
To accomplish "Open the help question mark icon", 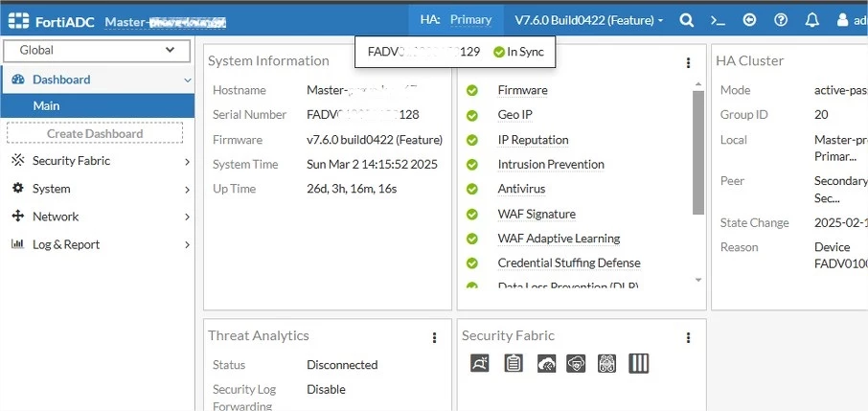I will point(781,20).
